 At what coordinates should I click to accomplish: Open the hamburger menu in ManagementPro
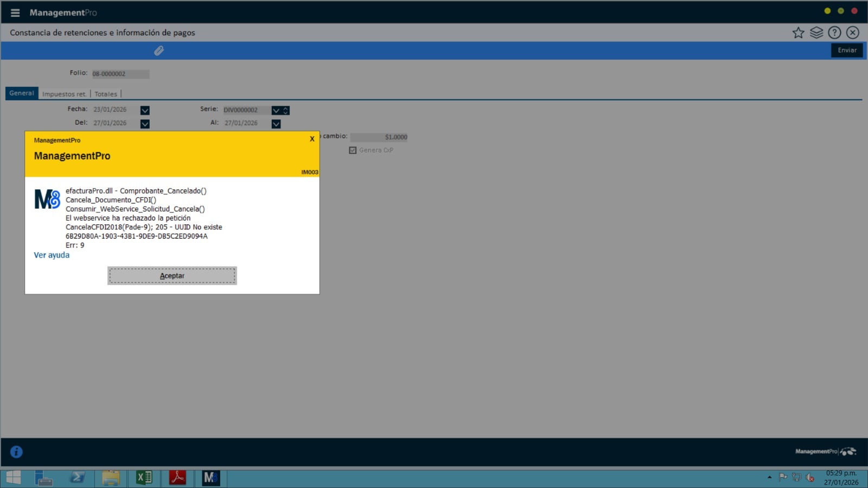tap(15, 12)
